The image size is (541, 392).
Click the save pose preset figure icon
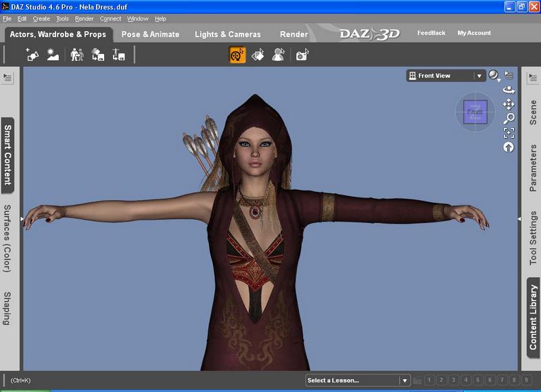(118, 55)
